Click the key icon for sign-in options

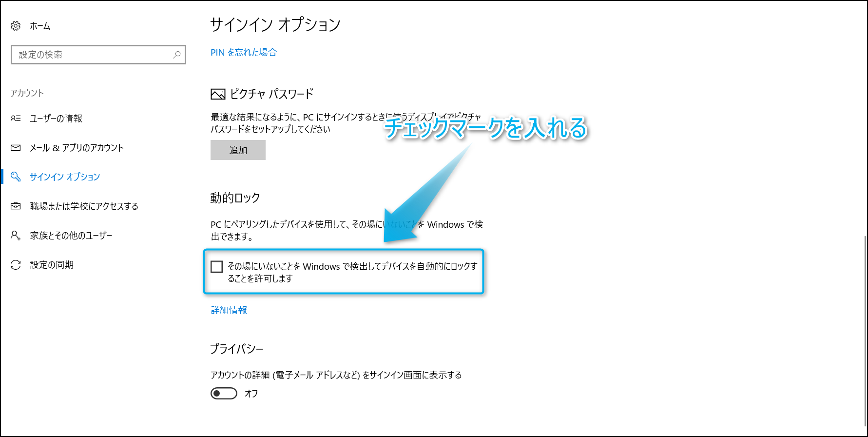16,177
